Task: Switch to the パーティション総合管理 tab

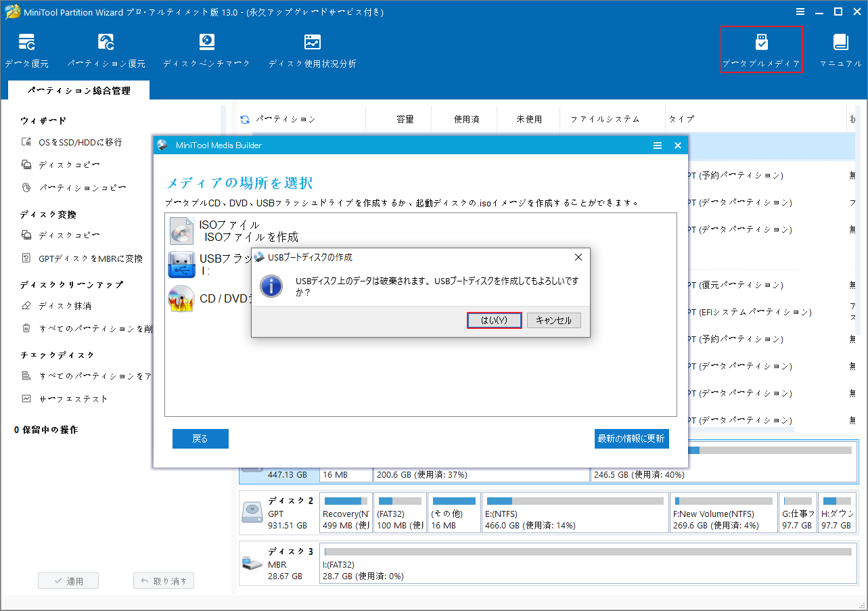Action: (78, 89)
